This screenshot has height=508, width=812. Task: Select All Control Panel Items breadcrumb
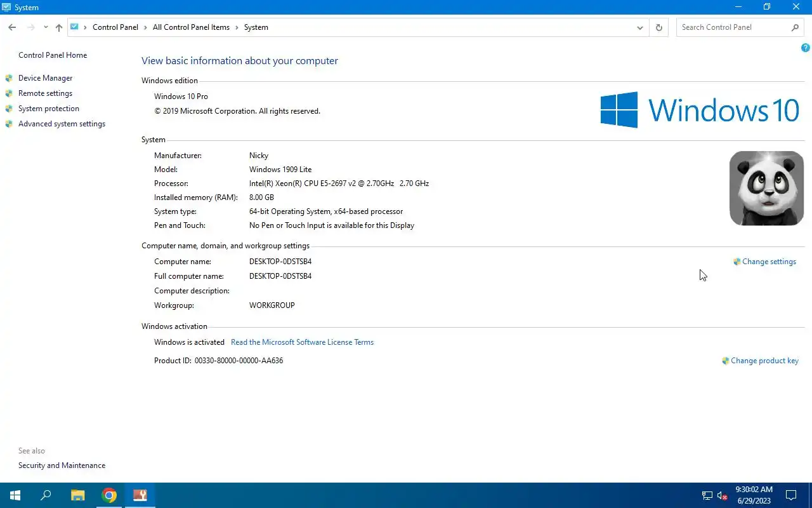[x=191, y=27]
